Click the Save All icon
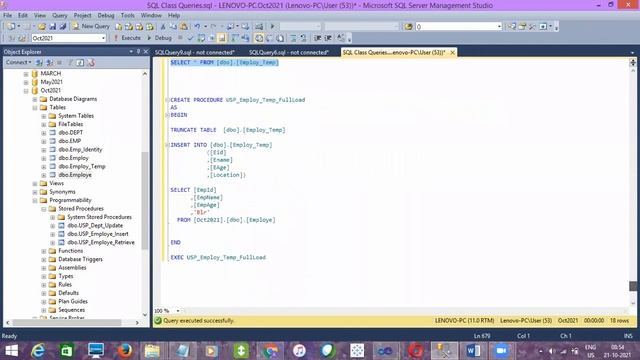This screenshot has width=640, height=360. pos(62,27)
